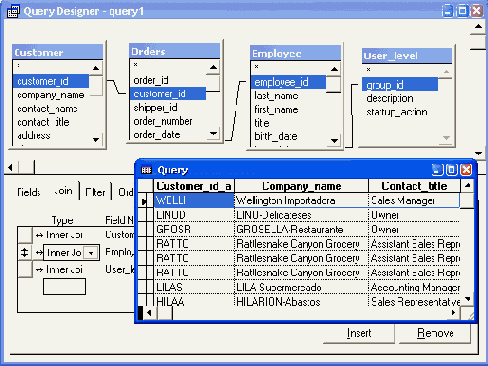This screenshot has height=366, width=488.
Task: Click the Insert button
Action: (359, 333)
